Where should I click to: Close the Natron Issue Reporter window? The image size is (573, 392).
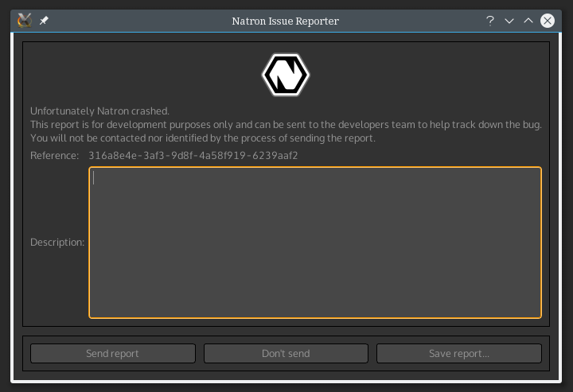(547, 21)
